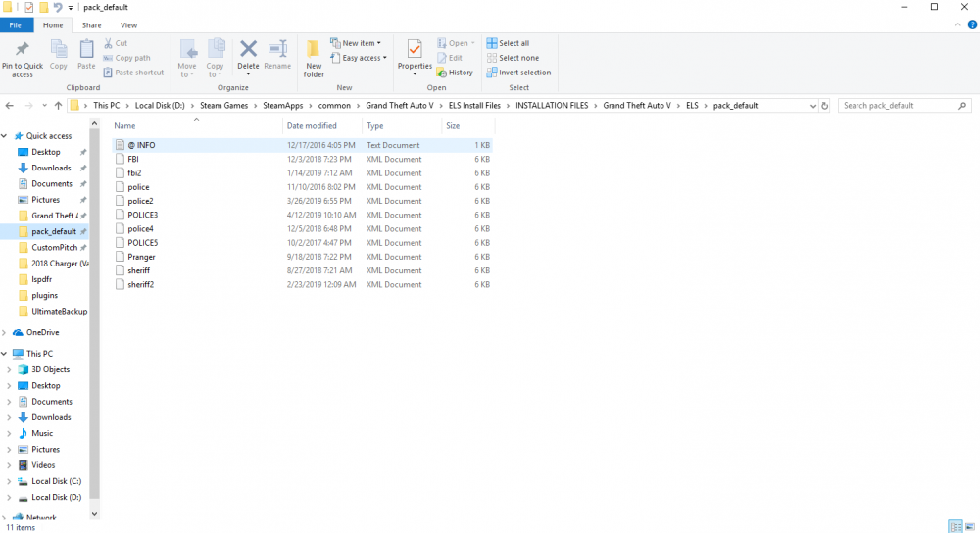Open file Properties

(415, 58)
